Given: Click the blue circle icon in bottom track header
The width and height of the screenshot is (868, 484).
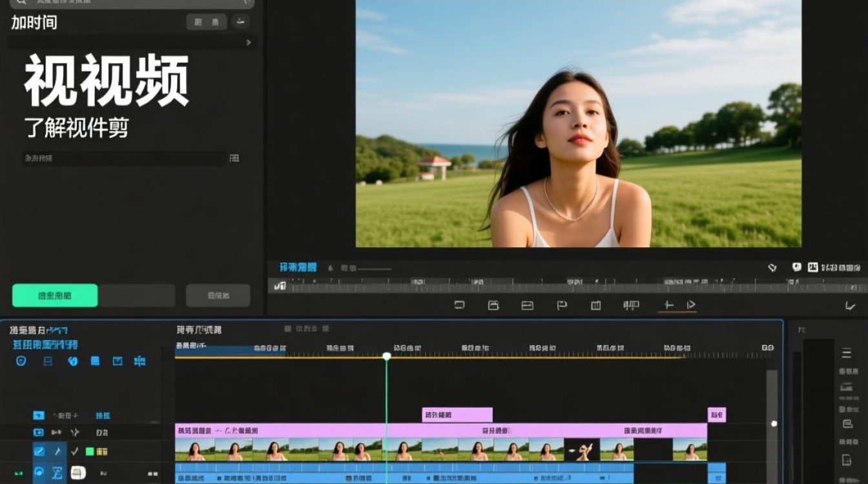Looking at the screenshot, I should point(39,472).
